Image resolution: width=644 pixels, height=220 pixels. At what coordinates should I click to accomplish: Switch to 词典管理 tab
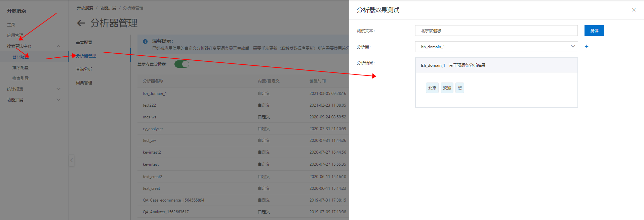coord(84,83)
